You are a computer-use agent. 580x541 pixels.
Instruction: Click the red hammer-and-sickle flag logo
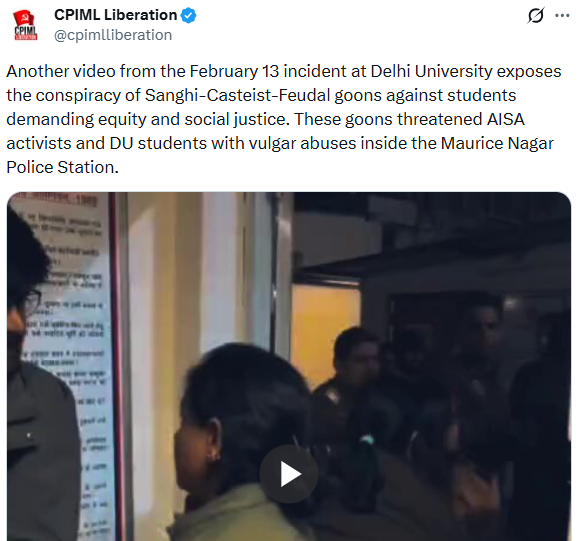click(24, 18)
